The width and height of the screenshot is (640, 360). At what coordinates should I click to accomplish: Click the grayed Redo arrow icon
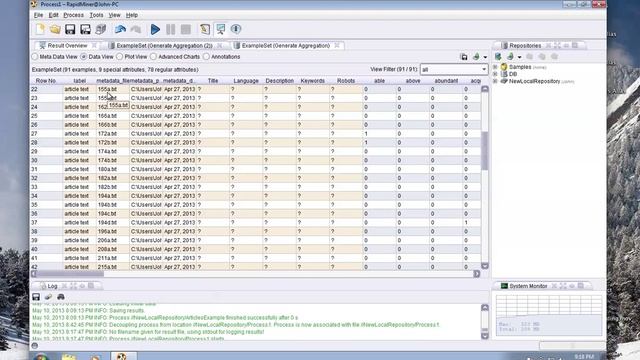tap(136, 29)
